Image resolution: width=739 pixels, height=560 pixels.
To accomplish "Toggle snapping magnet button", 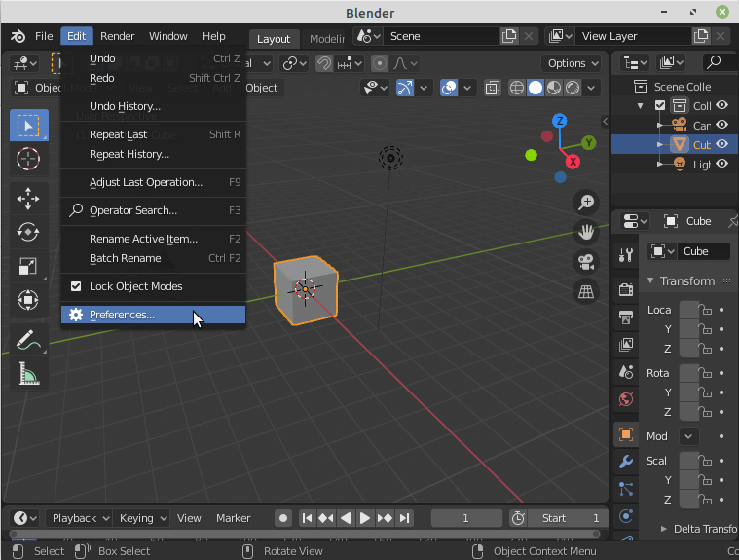I will click(x=324, y=63).
